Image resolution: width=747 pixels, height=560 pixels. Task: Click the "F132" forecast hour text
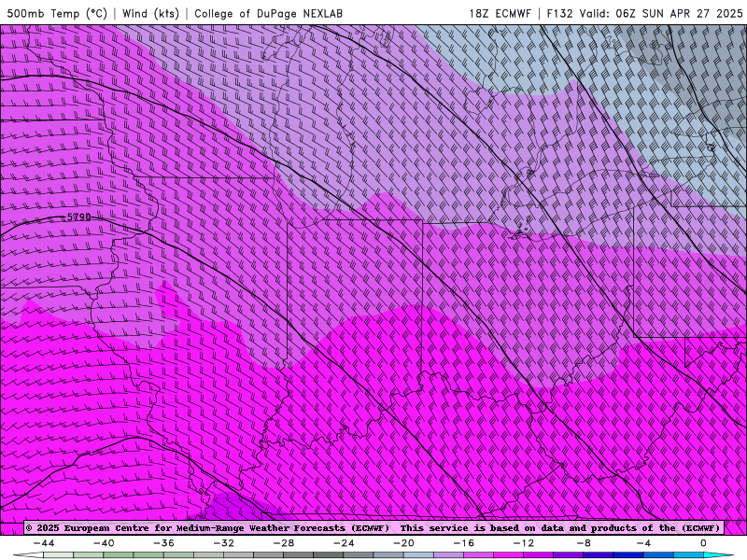point(559,13)
